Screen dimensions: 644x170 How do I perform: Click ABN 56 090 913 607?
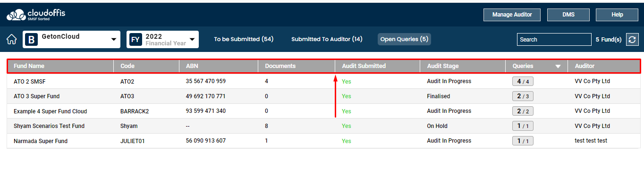(x=206, y=141)
